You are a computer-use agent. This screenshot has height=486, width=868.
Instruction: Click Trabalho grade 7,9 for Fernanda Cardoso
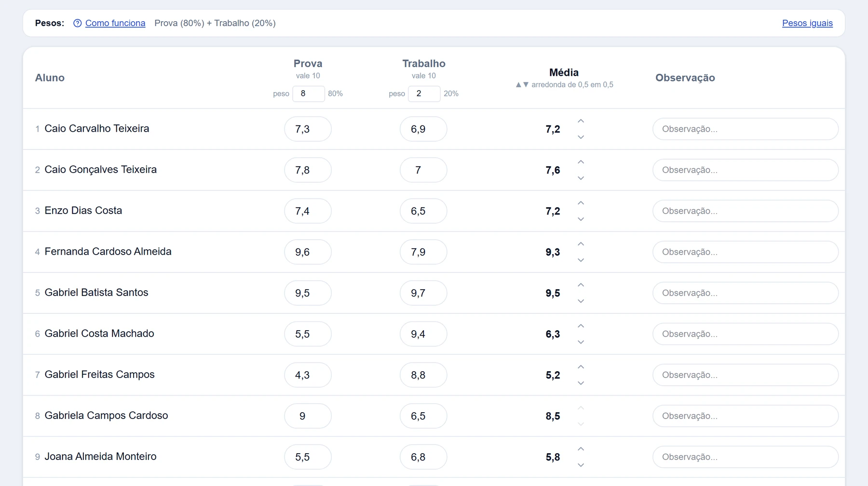click(x=423, y=252)
